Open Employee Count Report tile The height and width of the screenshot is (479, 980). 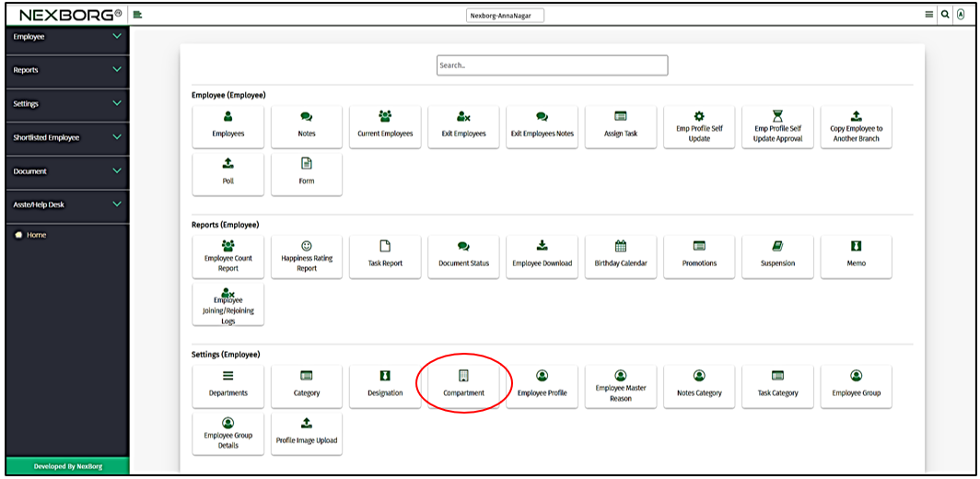click(x=228, y=256)
